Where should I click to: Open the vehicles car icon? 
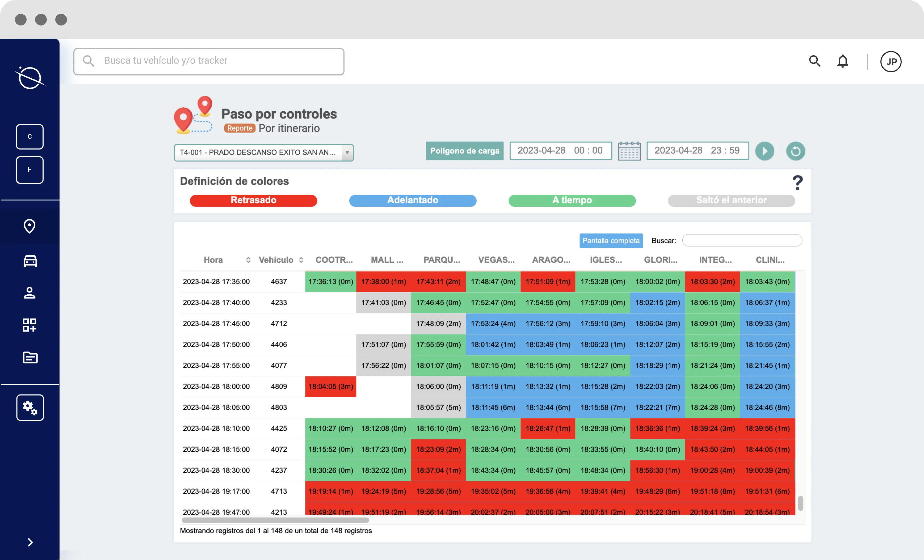click(x=30, y=261)
